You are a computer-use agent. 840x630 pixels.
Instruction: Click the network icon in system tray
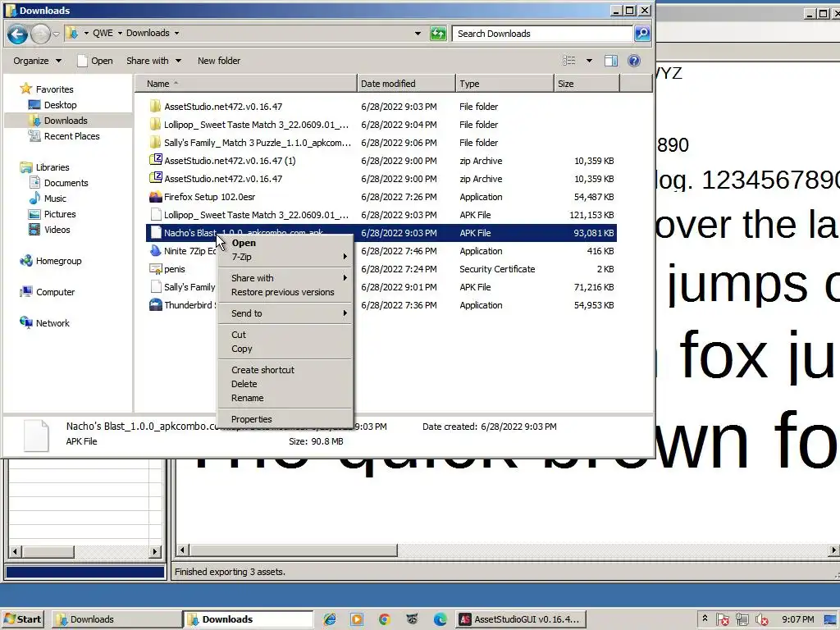pyautogui.click(x=742, y=620)
